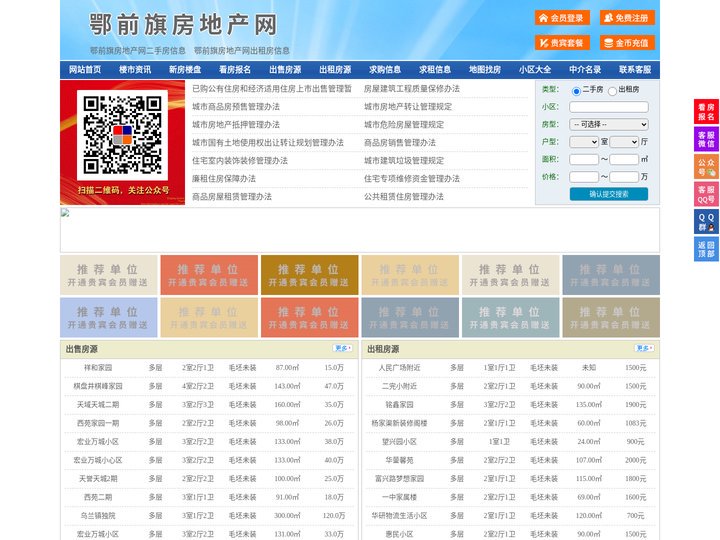Click the 免费注册 free register button

click(627, 18)
